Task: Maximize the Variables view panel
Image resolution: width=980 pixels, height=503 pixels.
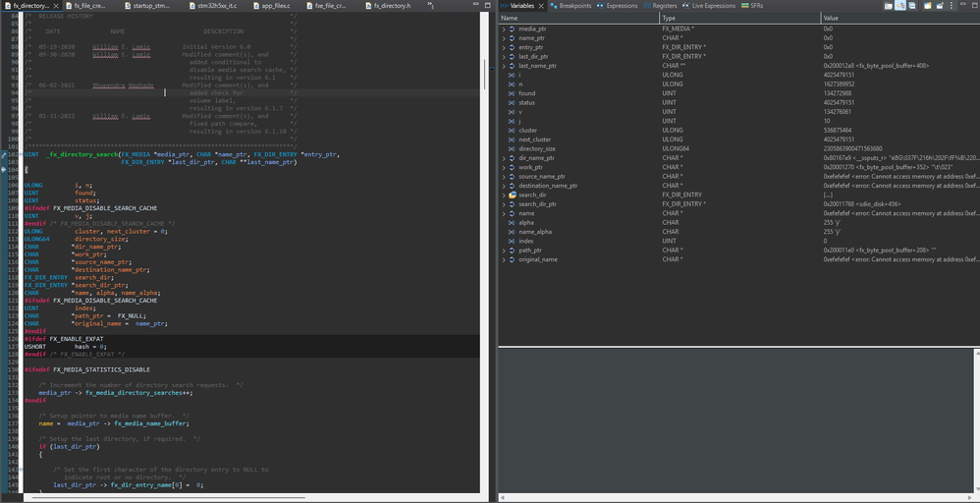Action: (974, 5)
